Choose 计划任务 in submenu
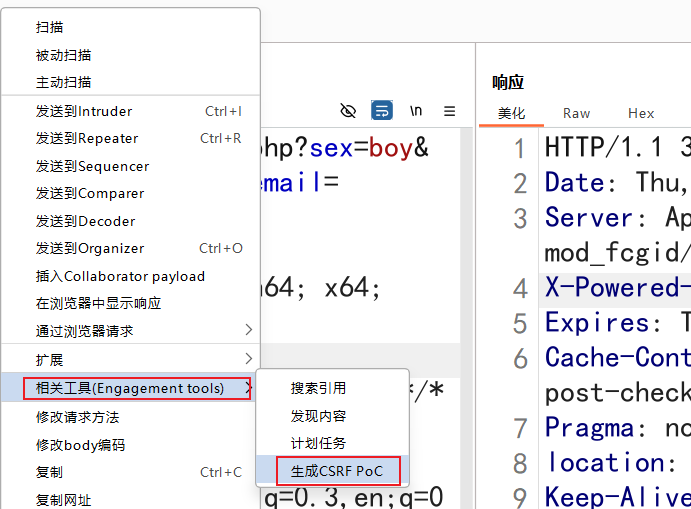The height and width of the screenshot is (509, 691). (332, 443)
